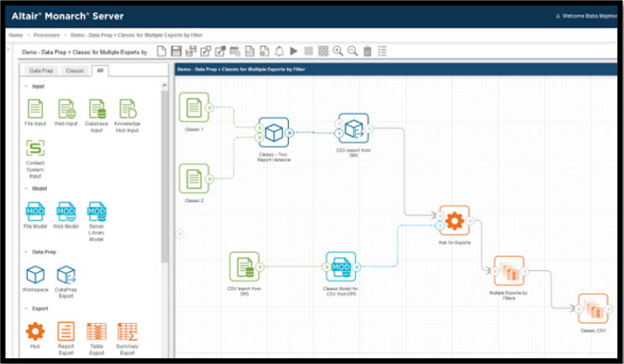Select the Multiple Exports by Filters node
The width and height of the screenshot is (624, 364).
tap(509, 271)
